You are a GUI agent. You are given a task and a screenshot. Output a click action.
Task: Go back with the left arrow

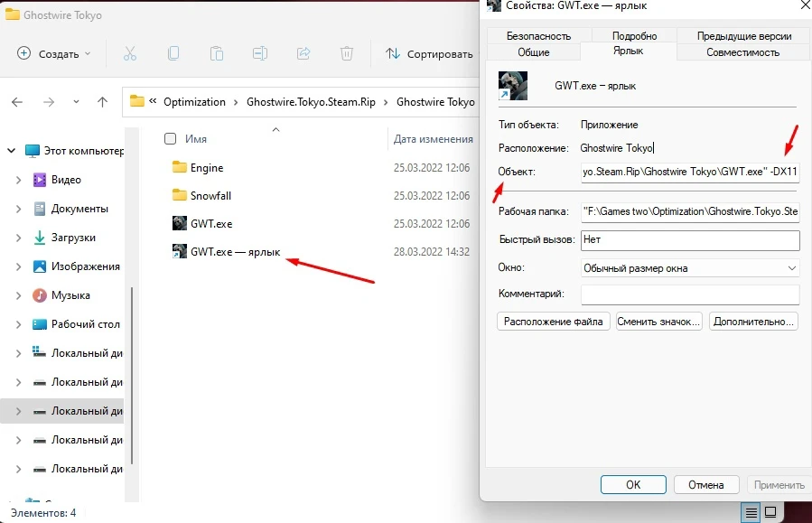[x=17, y=102]
